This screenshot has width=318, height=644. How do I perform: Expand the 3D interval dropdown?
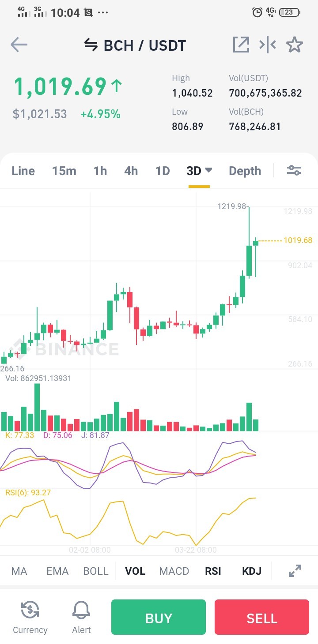[199, 171]
